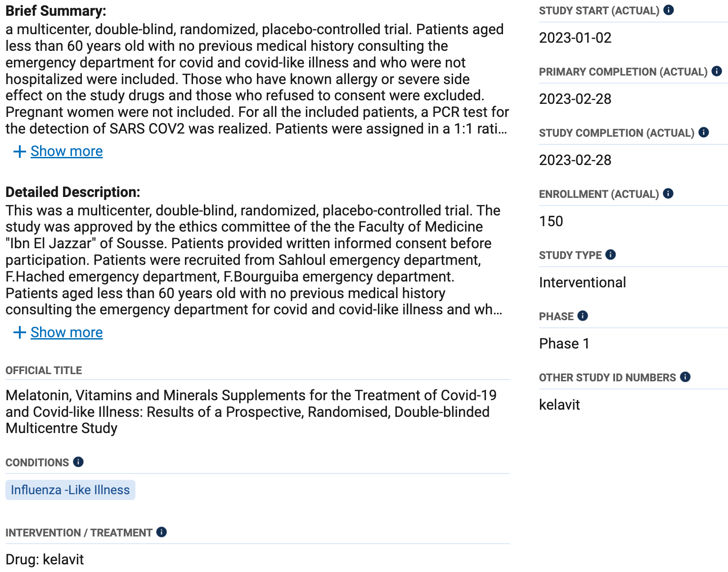Open info icon beside Study Start (Actual)
The image size is (728, 572).
pos(669,10)
